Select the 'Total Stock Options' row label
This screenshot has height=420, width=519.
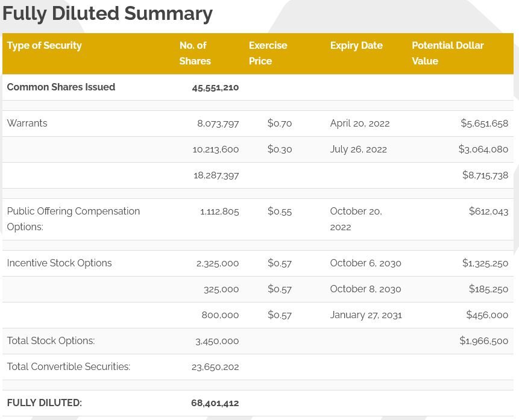[51, 341]
